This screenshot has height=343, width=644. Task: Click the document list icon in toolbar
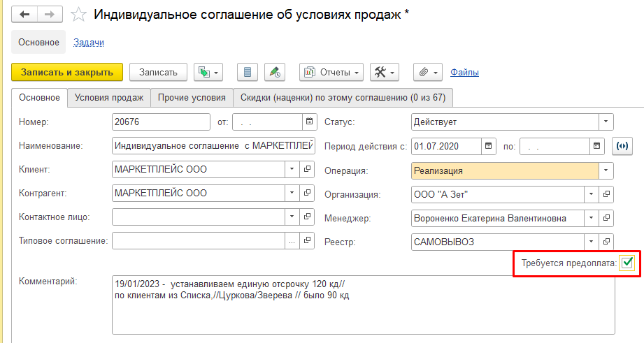point(248,72)
